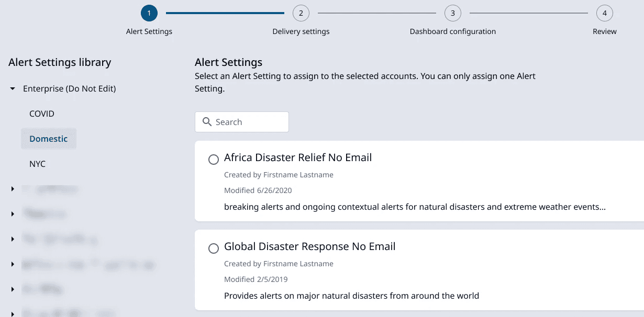Select Global Disaster Response No Email radio
This screenshot has height=317, width=644.
(x=214, y=248)
